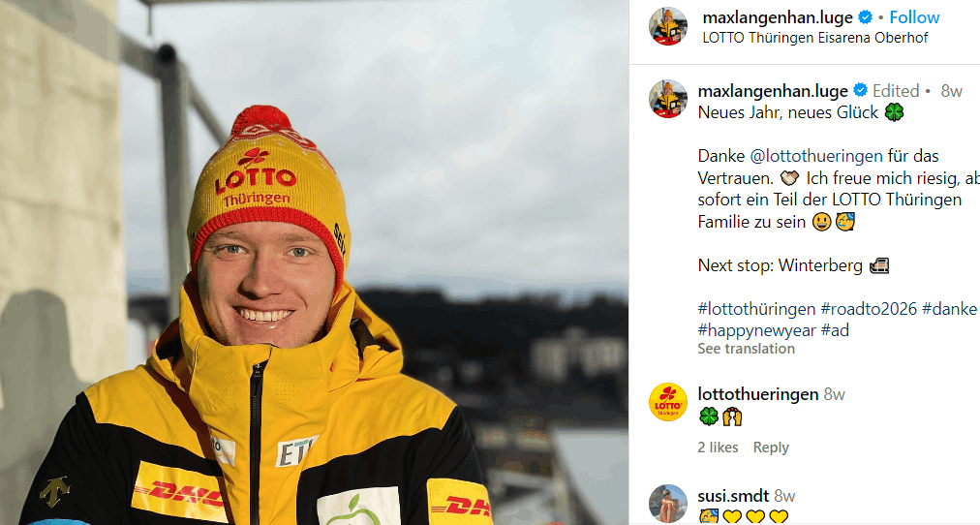
Task: Open the @lottothueringen mention in the caption
Action: point(816,156)
